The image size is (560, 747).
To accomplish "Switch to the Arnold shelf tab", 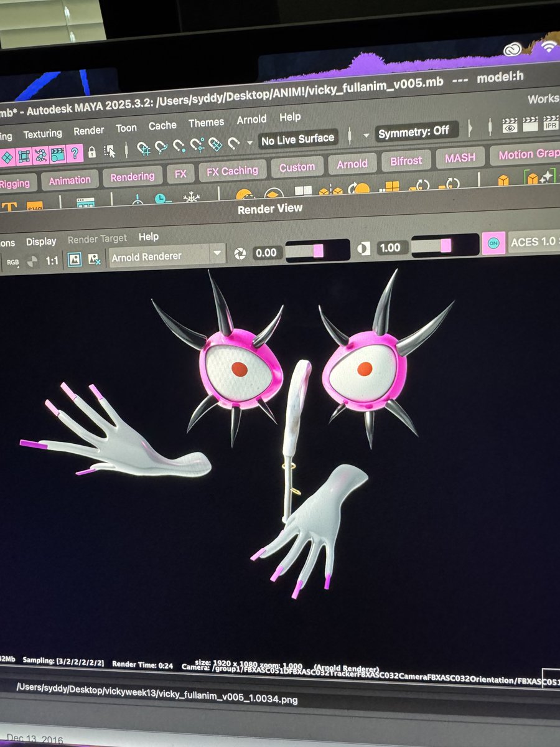I will [x=352, y=164].
